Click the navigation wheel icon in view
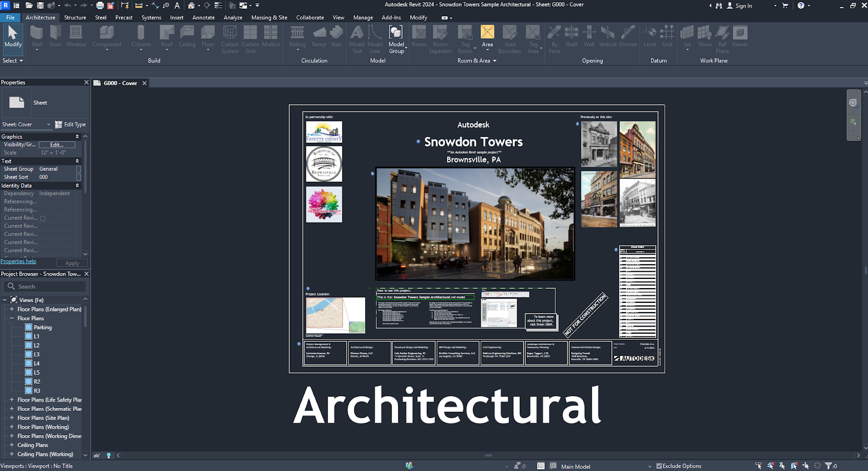The width and height of the screenshot is (868, 471). [853, 103]
